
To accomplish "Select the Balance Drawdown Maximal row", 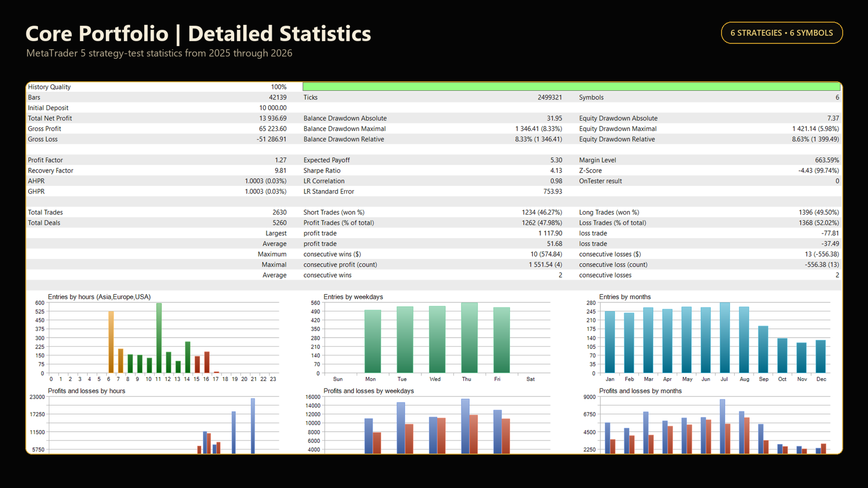I will pos(433,129).
